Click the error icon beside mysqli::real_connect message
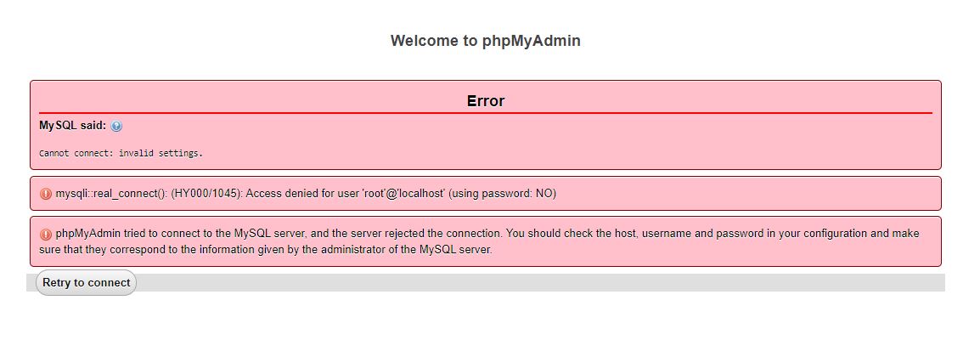 [46, 194]
